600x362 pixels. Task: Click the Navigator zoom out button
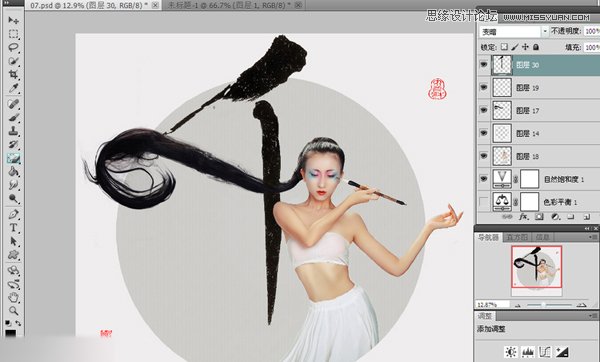(x=518, y=305)
